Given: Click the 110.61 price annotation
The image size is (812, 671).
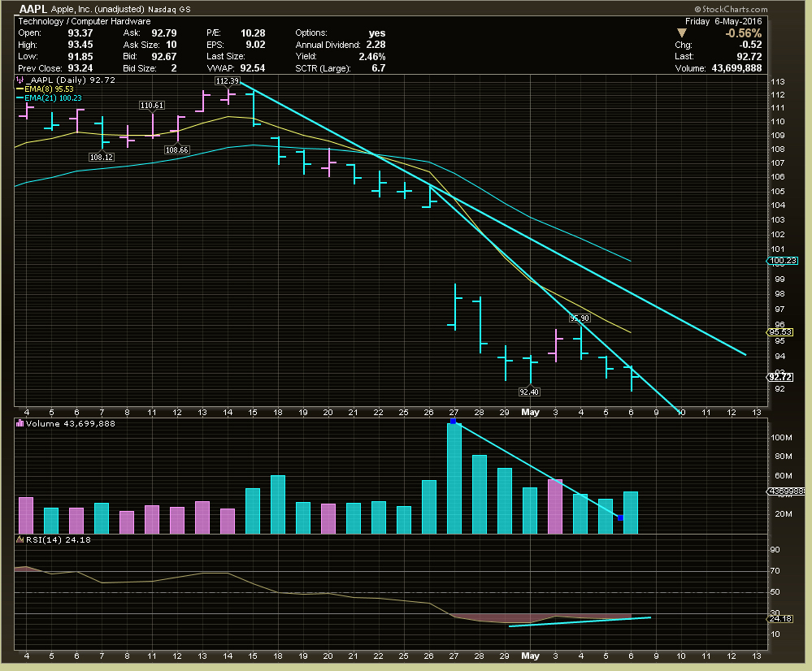Looking at the screenshot, I should coord(152,106).
